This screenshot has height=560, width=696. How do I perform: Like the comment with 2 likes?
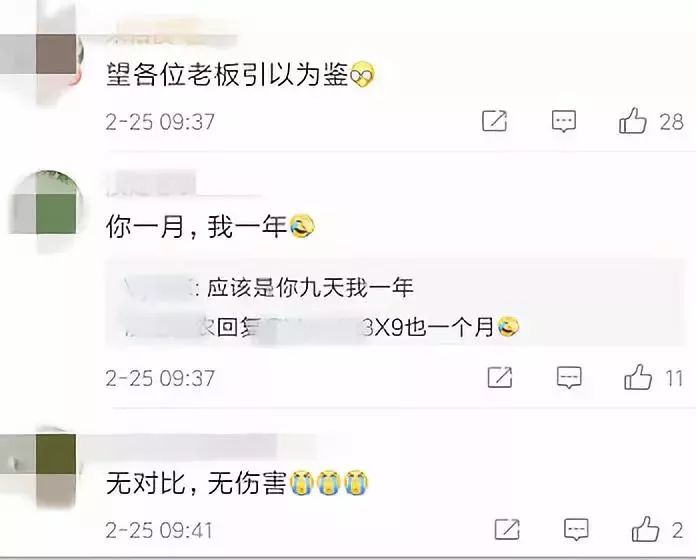pos(645,529)
